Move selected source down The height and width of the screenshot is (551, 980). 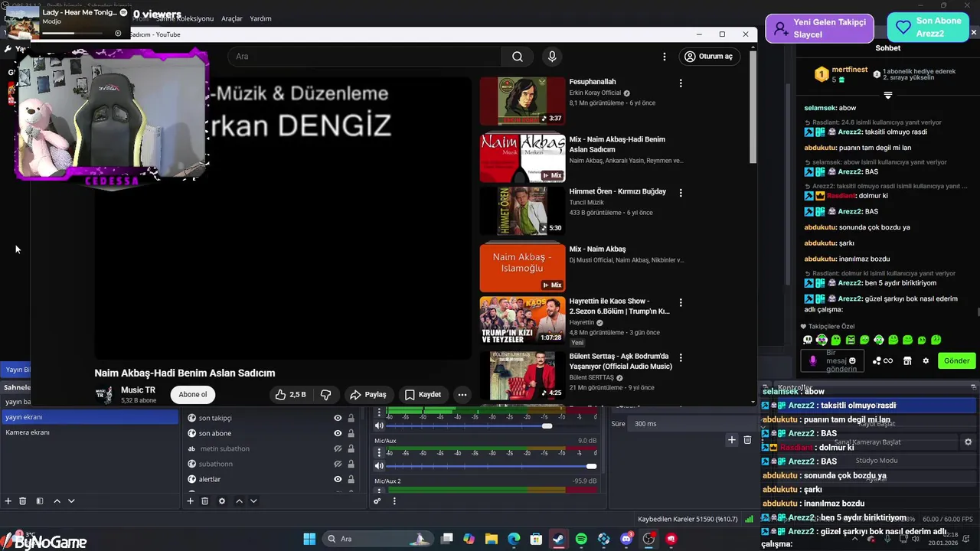(253, 501)
